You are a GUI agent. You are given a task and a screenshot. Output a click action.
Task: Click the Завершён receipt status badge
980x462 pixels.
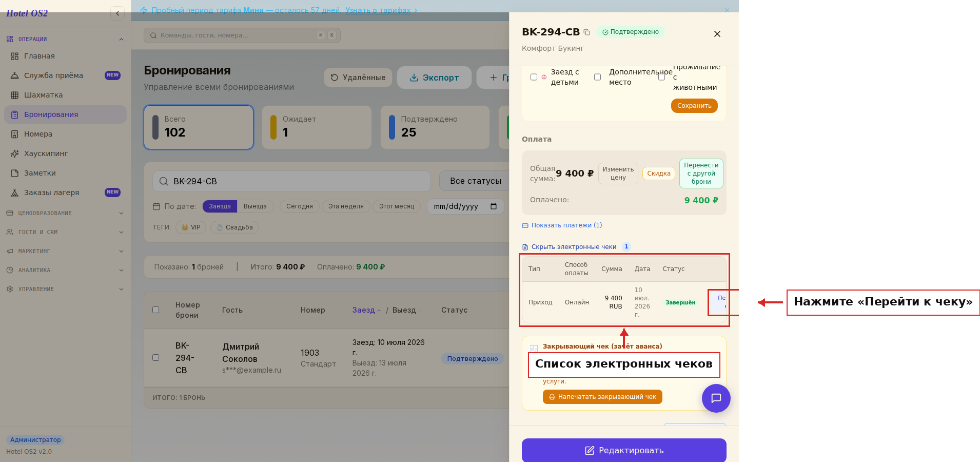(x=680, y=303)
